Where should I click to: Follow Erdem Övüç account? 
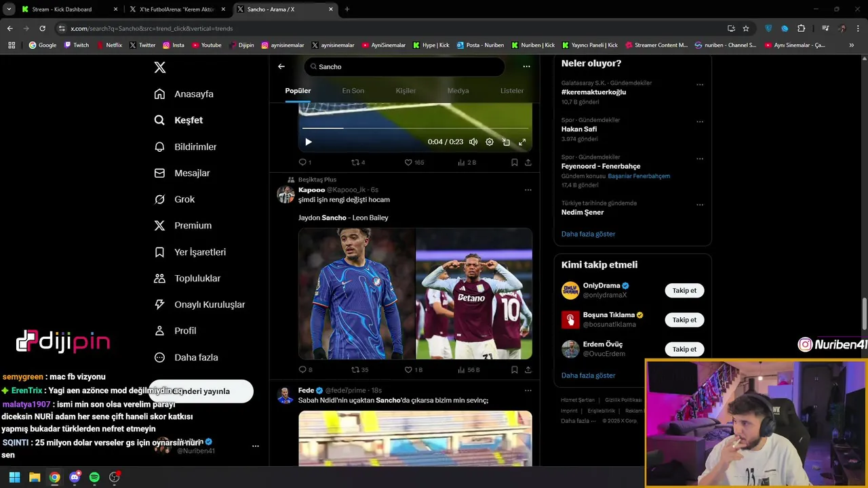[x=684, y=349]
